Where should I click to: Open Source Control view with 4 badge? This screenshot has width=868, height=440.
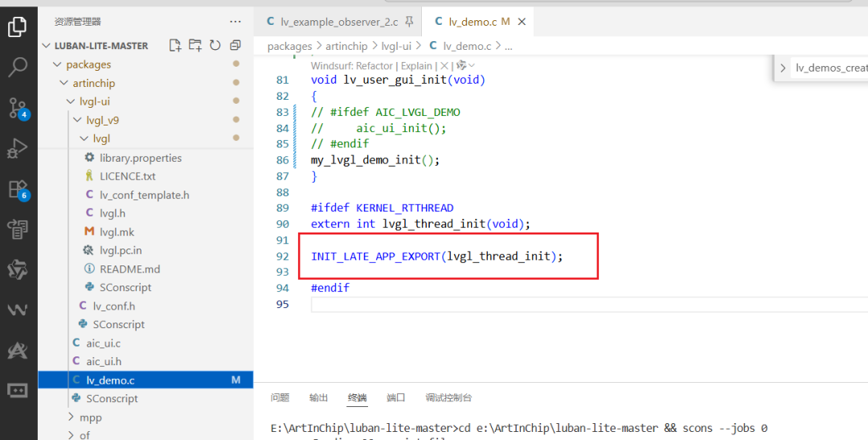18,108
